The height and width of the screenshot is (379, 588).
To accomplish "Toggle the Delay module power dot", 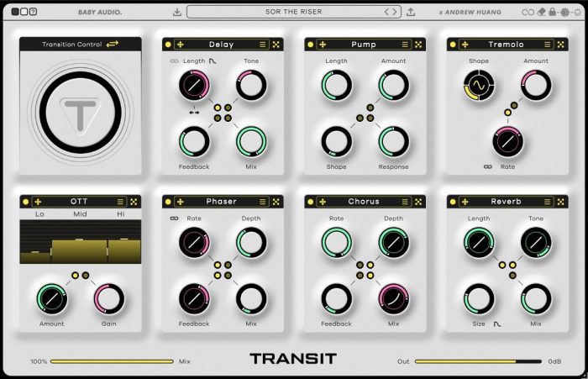I will pyautogui.click(x=168, y=45).
